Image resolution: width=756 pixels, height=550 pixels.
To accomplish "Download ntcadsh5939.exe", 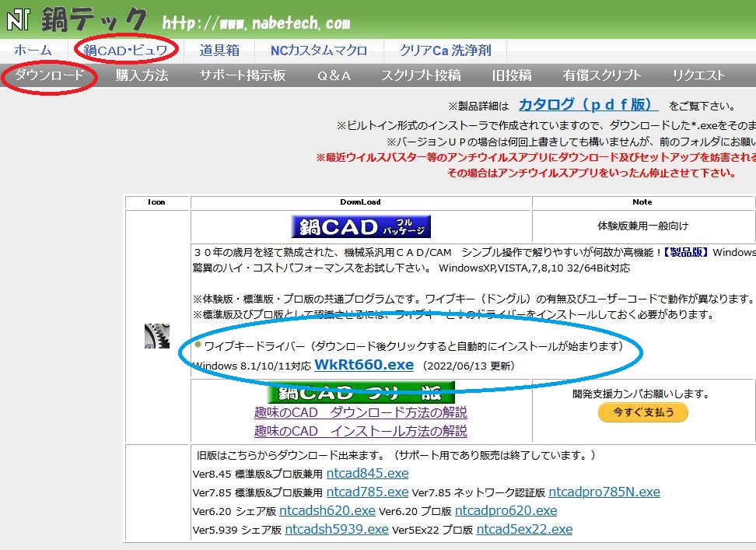I will [x=337, y=529].
